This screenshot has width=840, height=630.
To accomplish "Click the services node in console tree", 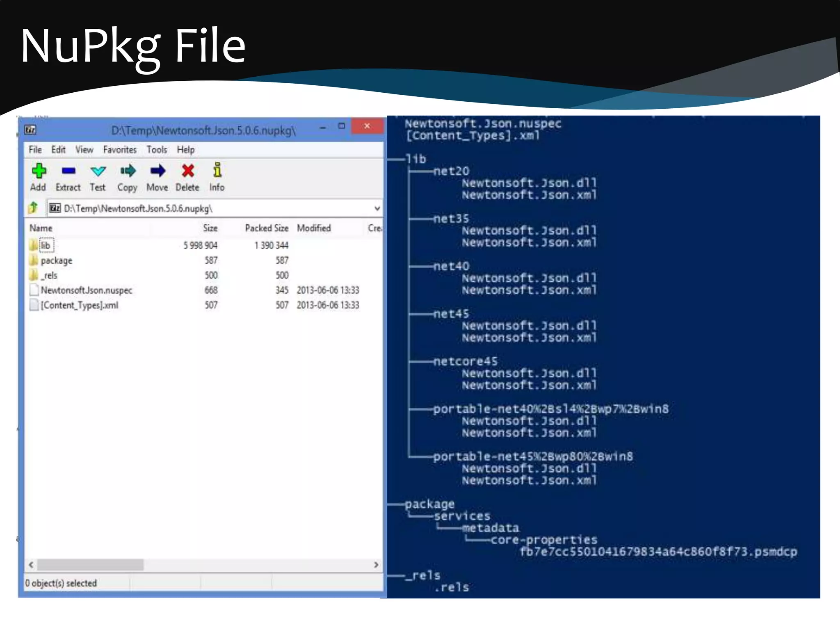I will (x=462, y=516).
